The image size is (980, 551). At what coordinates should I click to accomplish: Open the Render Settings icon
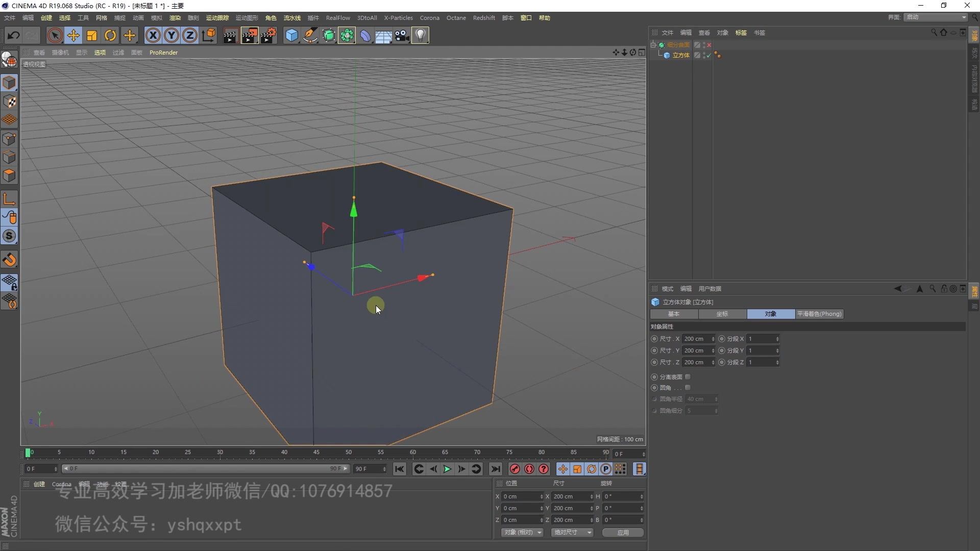point(268,35)
